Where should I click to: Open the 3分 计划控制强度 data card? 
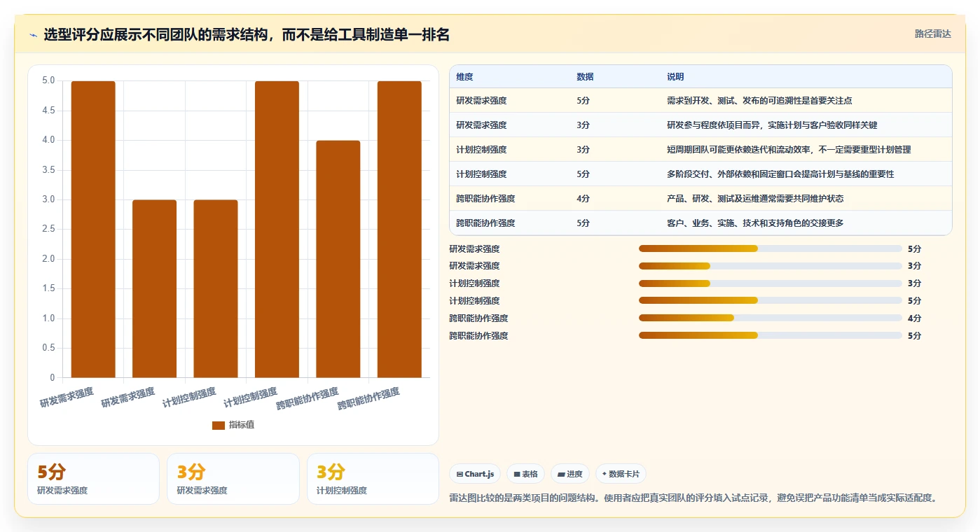(x=373, y=479)
